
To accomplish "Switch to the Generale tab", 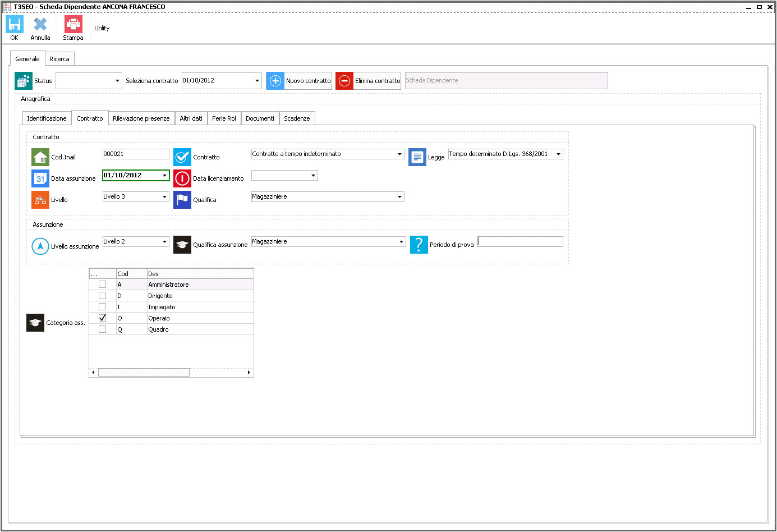I will tap(27, 59).
